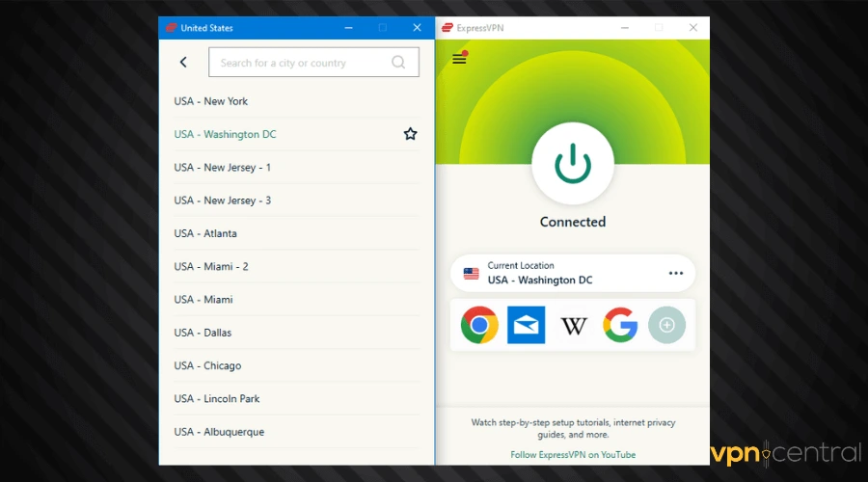Connect to USA - Chicago
Screen dimensions: 868x482
[296, 365]
